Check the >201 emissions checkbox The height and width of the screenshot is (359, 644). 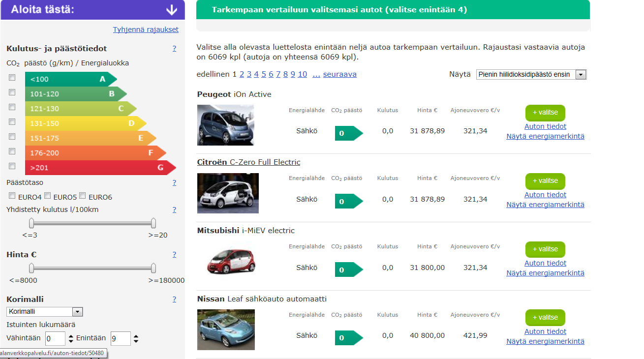point(12,166)
